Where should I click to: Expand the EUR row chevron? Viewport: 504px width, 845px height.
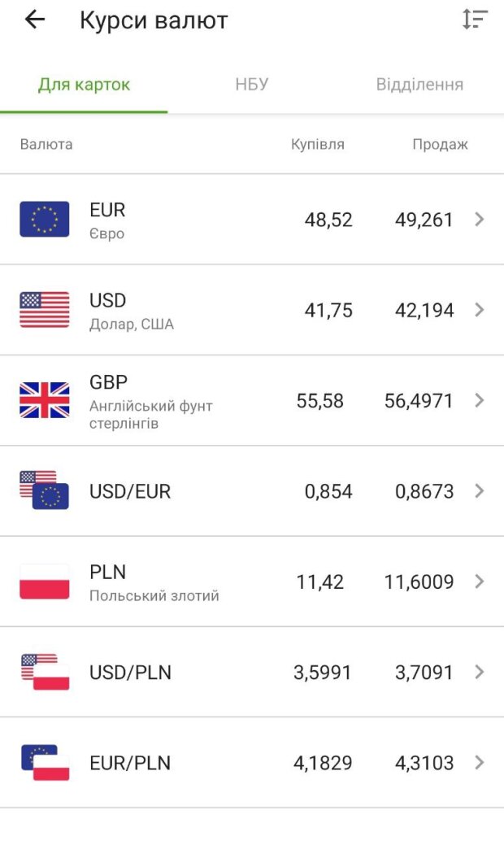[480, 220]
